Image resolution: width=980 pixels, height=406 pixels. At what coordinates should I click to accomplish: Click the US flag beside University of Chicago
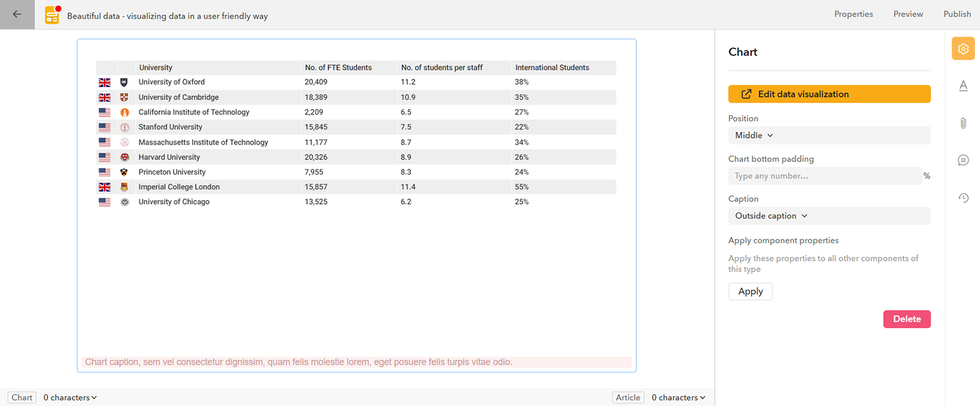[105, 202]
